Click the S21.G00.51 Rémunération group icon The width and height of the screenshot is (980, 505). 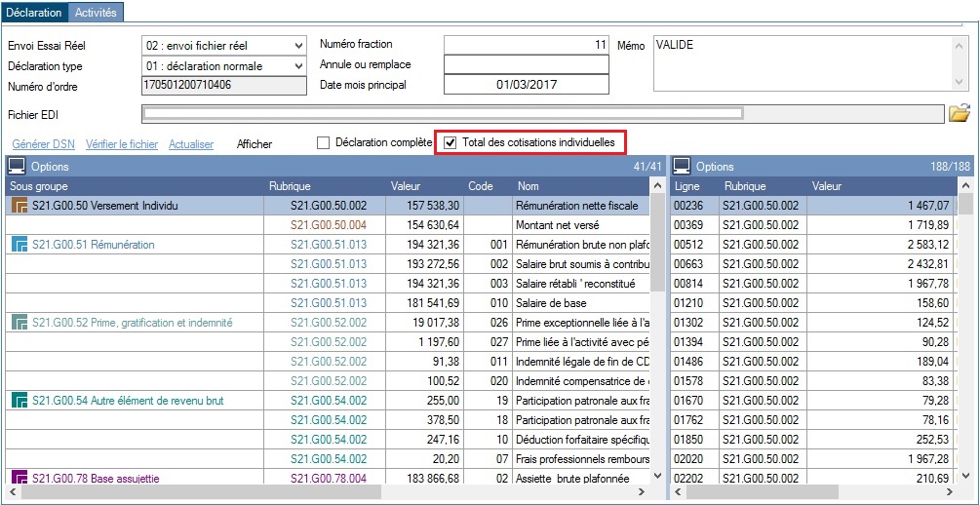coord(19,245)
